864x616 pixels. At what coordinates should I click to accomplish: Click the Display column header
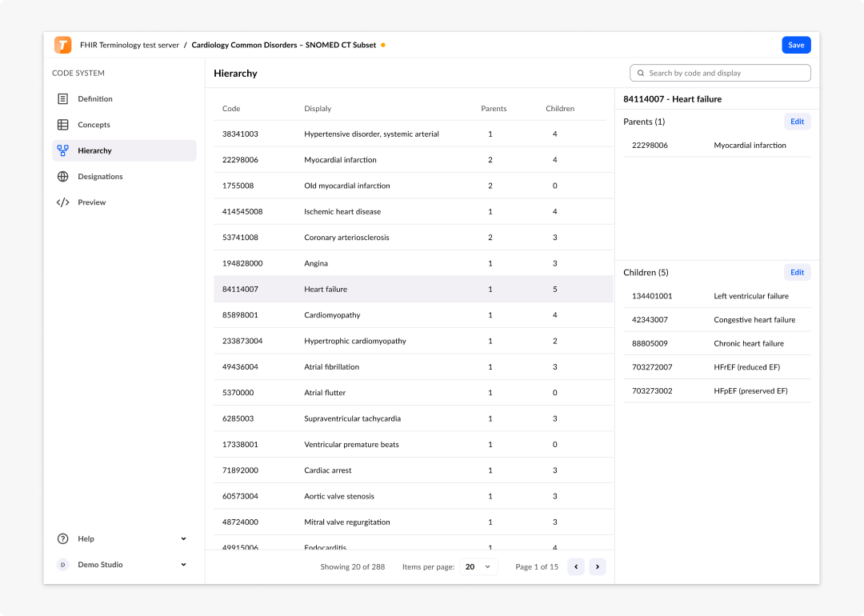coord(318,109)
